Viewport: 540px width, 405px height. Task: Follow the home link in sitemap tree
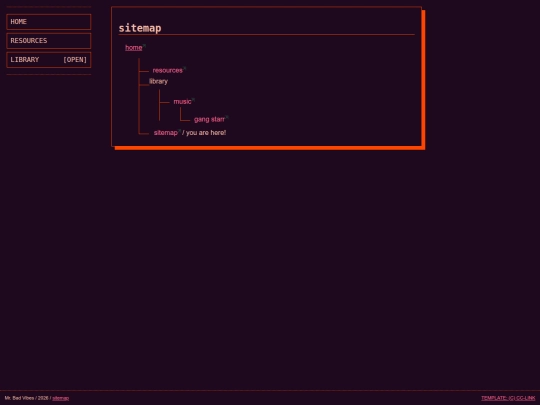tap(134, 48)
